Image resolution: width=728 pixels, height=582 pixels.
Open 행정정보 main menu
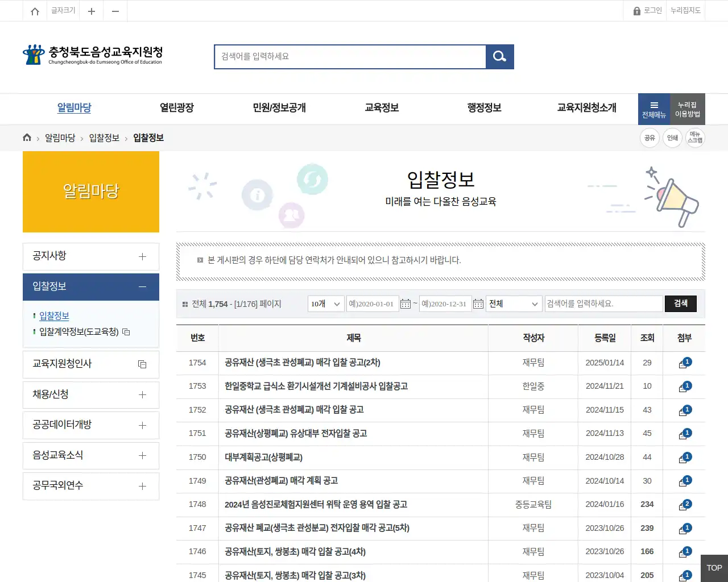click(x=484, y=108)
